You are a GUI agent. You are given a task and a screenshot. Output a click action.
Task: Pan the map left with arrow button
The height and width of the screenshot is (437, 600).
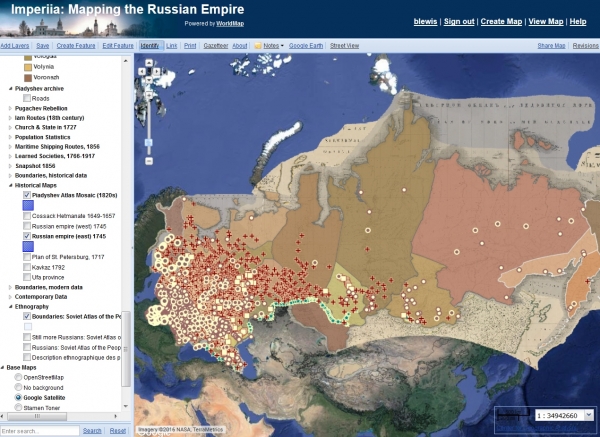click(x=142, y=71)
